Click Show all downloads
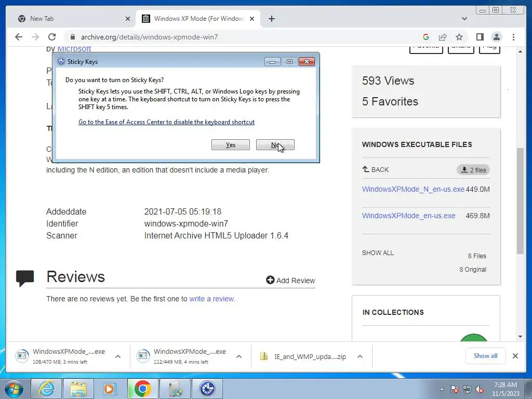The height and width of the screenshot is (399, 532). [486, 355]
